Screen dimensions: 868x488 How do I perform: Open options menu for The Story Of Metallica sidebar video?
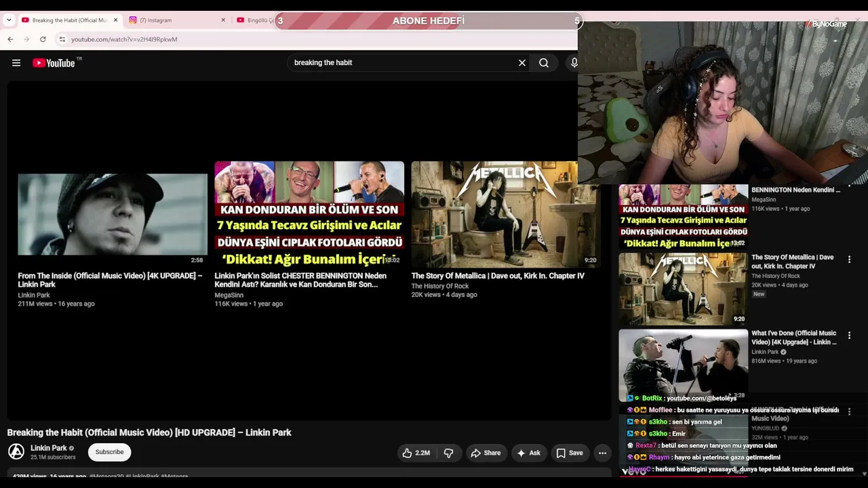coord(849,259)
